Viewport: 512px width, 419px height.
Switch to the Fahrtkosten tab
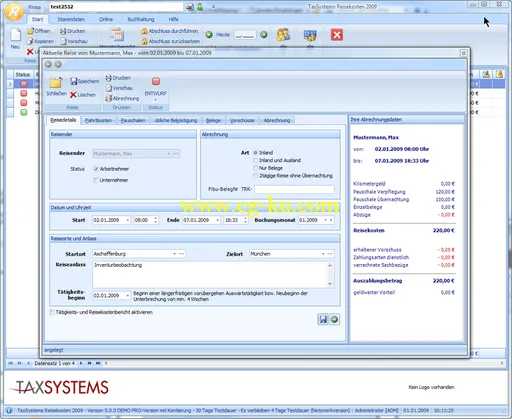98,121
